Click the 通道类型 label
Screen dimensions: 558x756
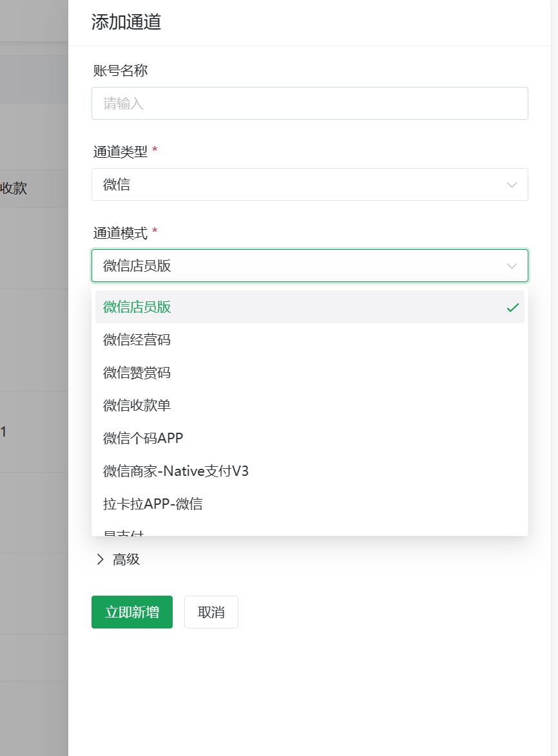click(120, 152)
